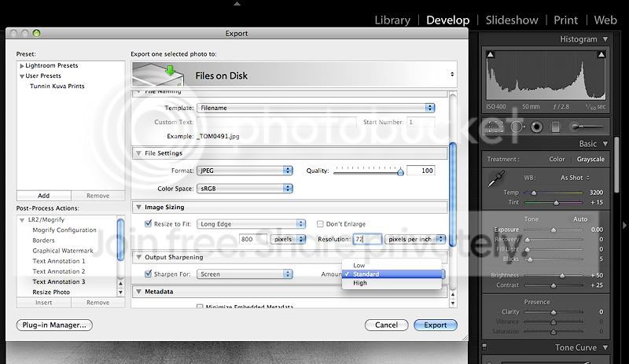The height and width of the screenshot is (364, 629).
Task: Toggle shadow clipping indicator in histogram
Action: pyautogui.click(x=491, y=54)
